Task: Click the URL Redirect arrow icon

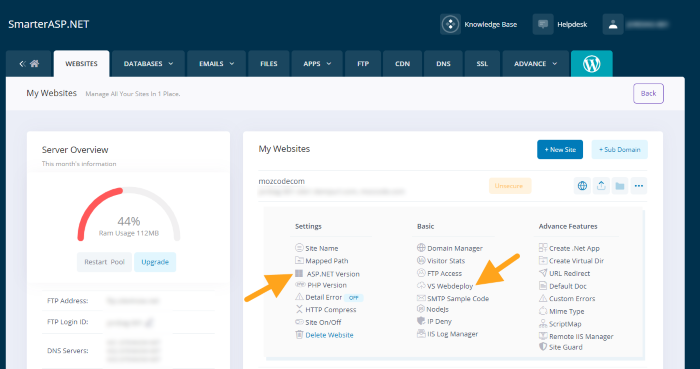Action: point(543,273)
